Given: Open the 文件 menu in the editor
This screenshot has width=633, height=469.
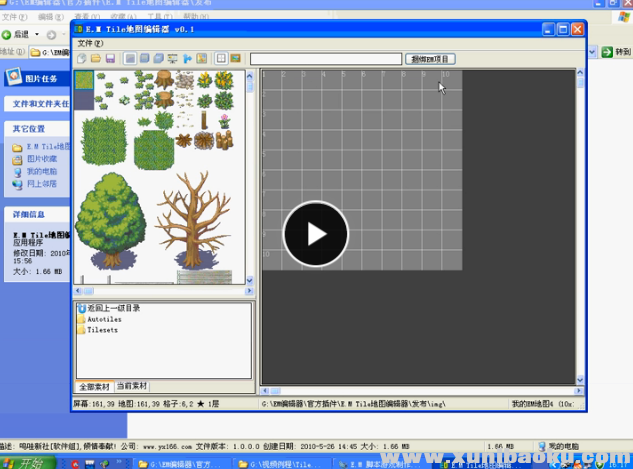Looking at the screenshot, I should 90,44.
